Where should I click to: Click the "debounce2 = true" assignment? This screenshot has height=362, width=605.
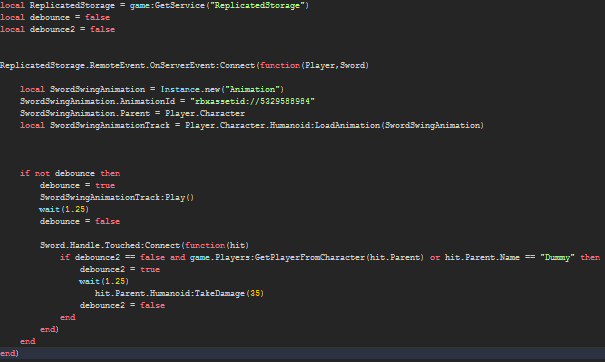pyautogui.click(x=120, y=269)
